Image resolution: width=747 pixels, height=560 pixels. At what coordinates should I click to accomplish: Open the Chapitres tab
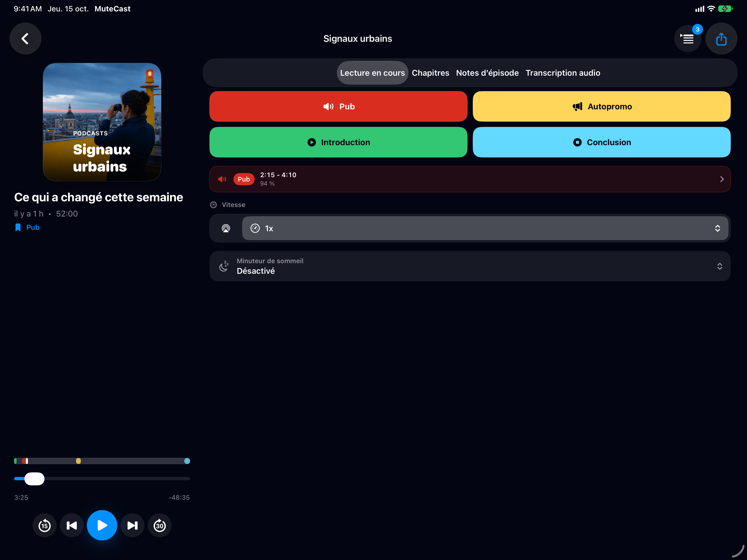tap(430, 73)
